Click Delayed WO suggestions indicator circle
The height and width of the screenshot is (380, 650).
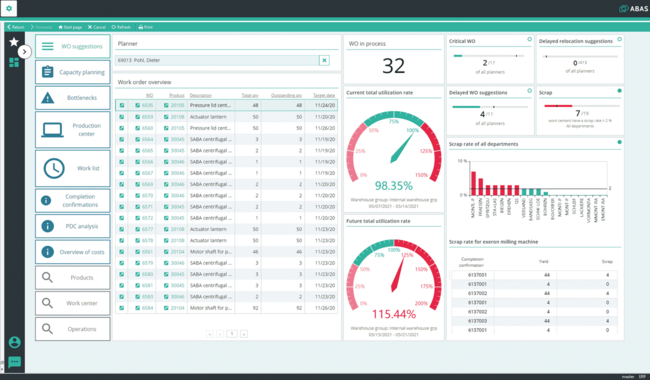[x=529, y=91]
